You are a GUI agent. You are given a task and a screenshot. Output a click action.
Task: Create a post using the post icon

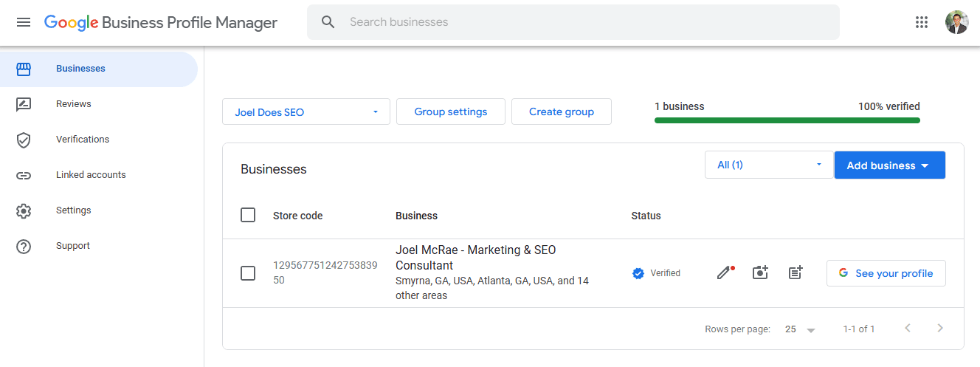click(x=795, y=272)
